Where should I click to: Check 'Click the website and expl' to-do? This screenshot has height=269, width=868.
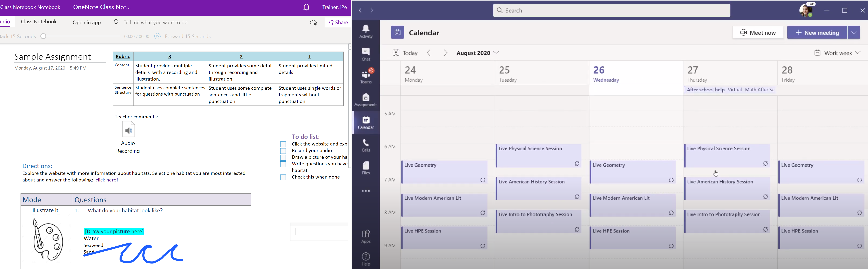pos(283,144)
